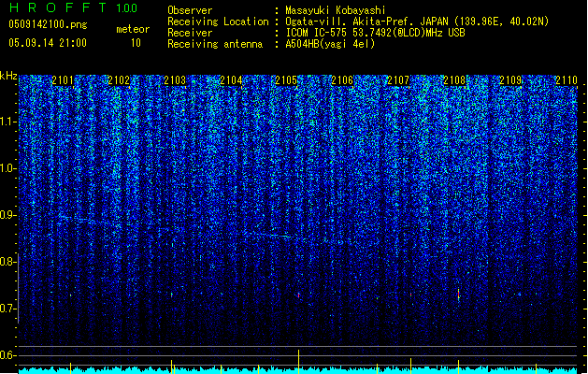Click the 0.9 frequency axis label
This screenshot has width=588, height=374.
tap(7, 215)
